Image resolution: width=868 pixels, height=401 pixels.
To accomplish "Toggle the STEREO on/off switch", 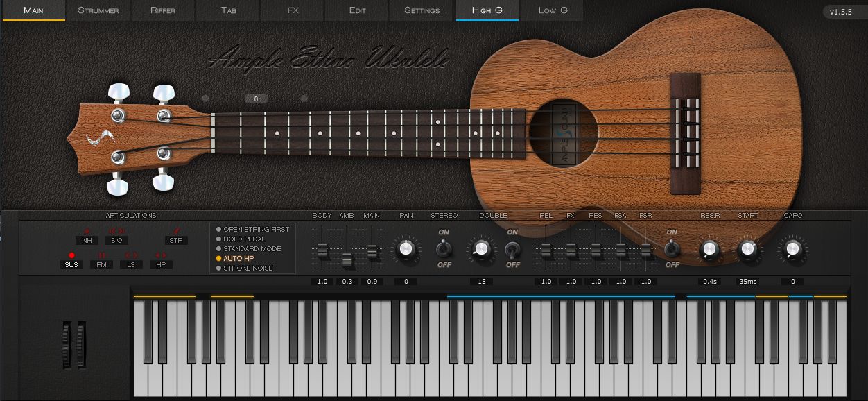I will [444, 248].
